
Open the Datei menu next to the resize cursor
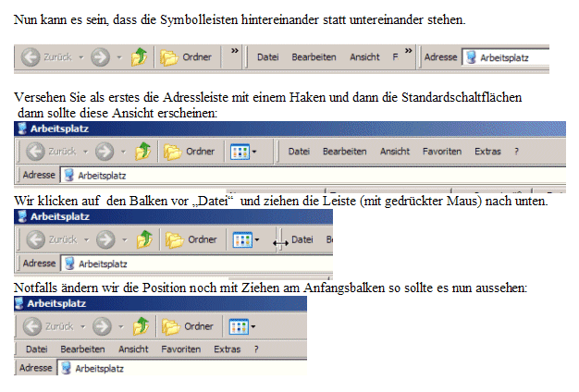[x=302, y=239]
